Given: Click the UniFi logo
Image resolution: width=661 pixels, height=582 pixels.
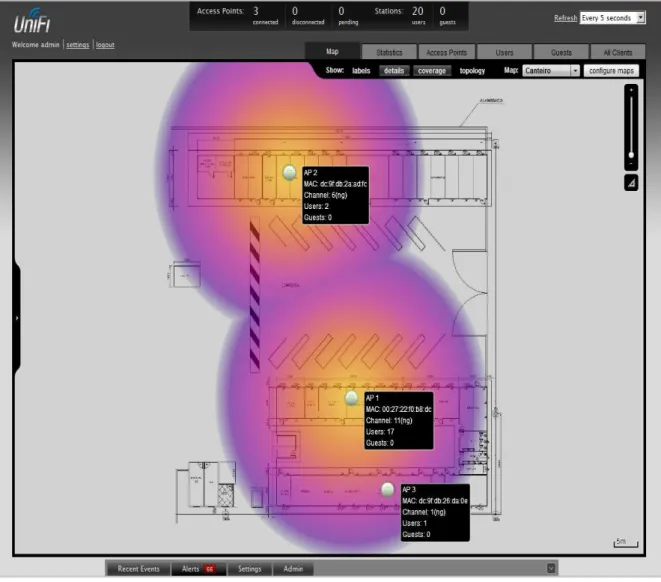Looking at the screenshot, I should (x=32, y=21).
